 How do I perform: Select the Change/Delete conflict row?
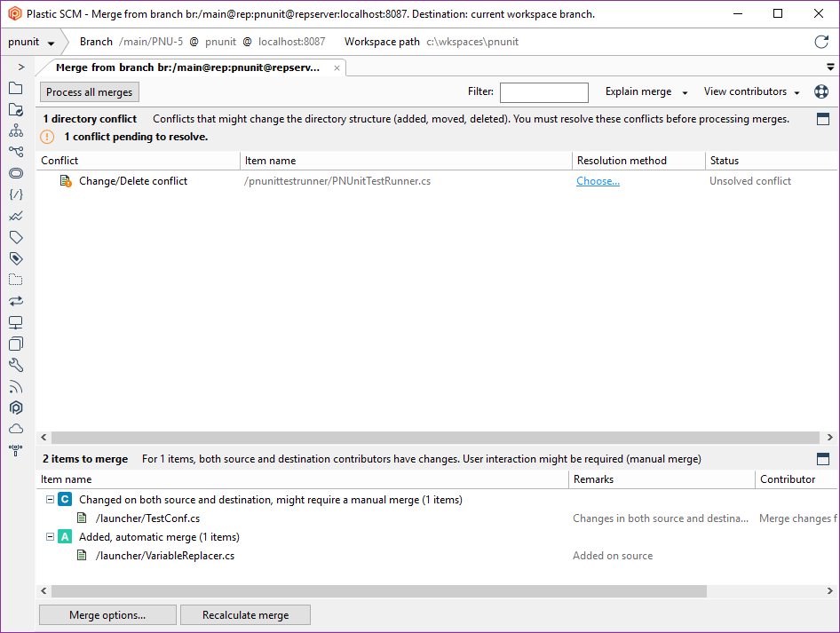437,181
